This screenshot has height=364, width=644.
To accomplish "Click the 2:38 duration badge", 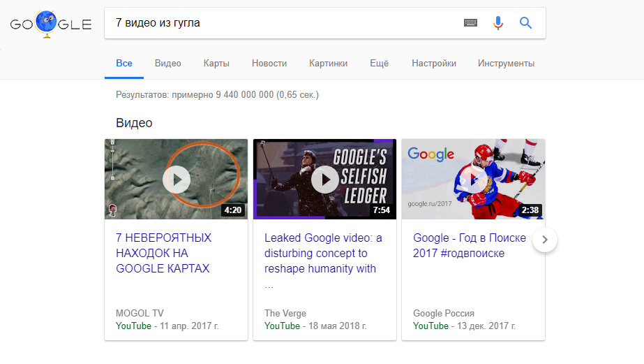I will [x=530, y=210].
